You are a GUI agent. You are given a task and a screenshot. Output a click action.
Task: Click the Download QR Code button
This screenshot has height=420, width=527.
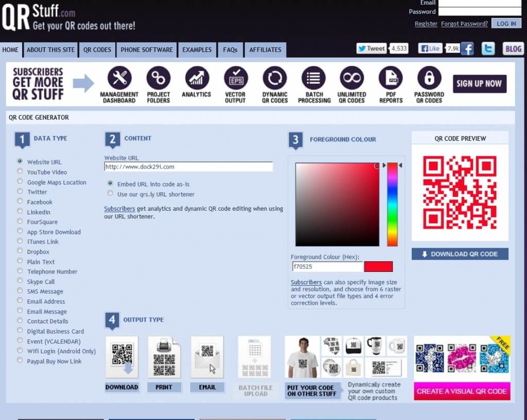click(x=460, y=254)
